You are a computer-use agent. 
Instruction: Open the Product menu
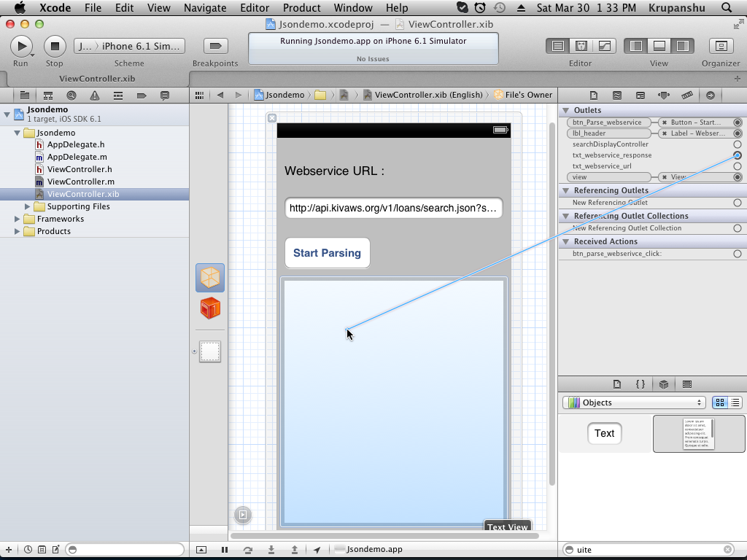pyautogui.click(x=301, y=8)
